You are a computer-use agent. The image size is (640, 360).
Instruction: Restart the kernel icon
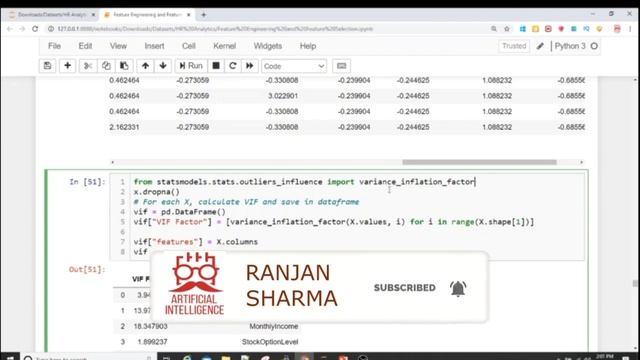click(x=233, y=66)
